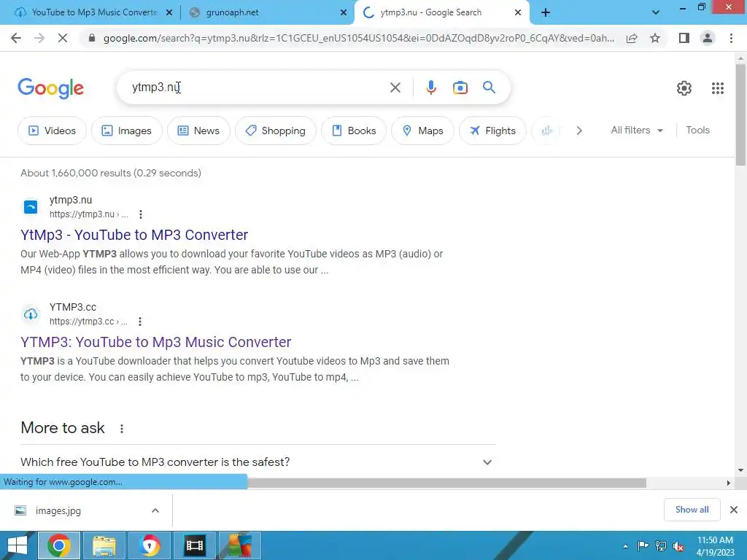Stop loading the page with X button
The image size is (747, 560).
click(x=63, y=38)
